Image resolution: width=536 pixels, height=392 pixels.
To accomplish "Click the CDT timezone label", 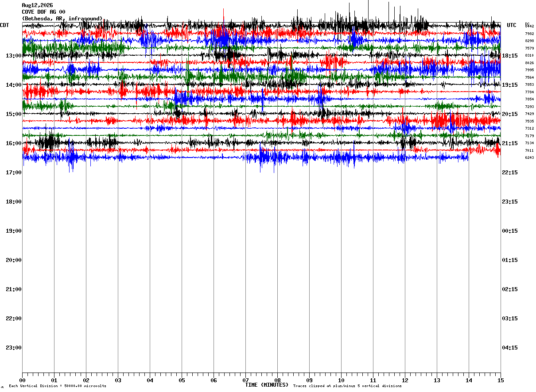I will 5,25.
